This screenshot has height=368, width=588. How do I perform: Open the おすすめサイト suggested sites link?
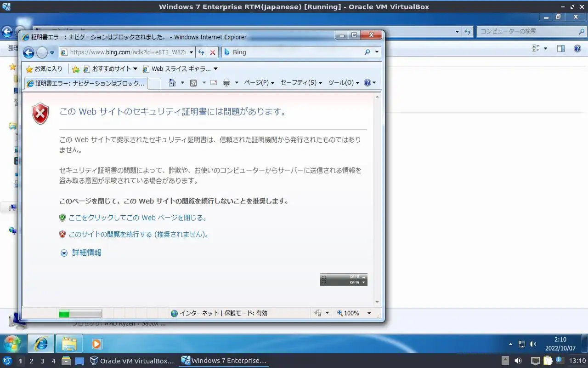coord(110,69)
